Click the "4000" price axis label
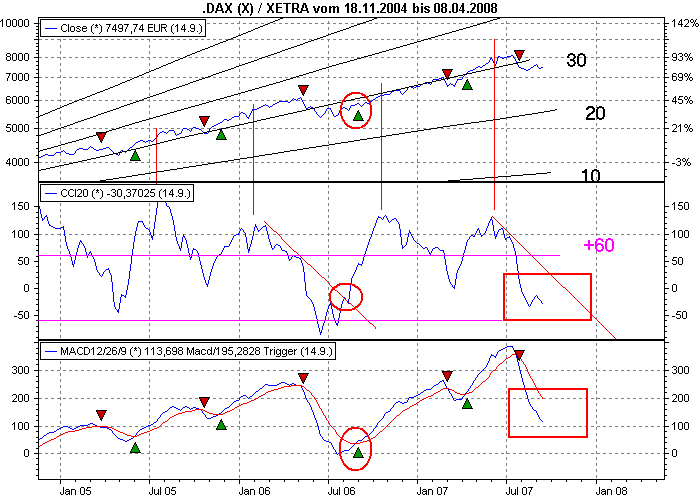This screenshot has height=500, width=700. (17, 162)
